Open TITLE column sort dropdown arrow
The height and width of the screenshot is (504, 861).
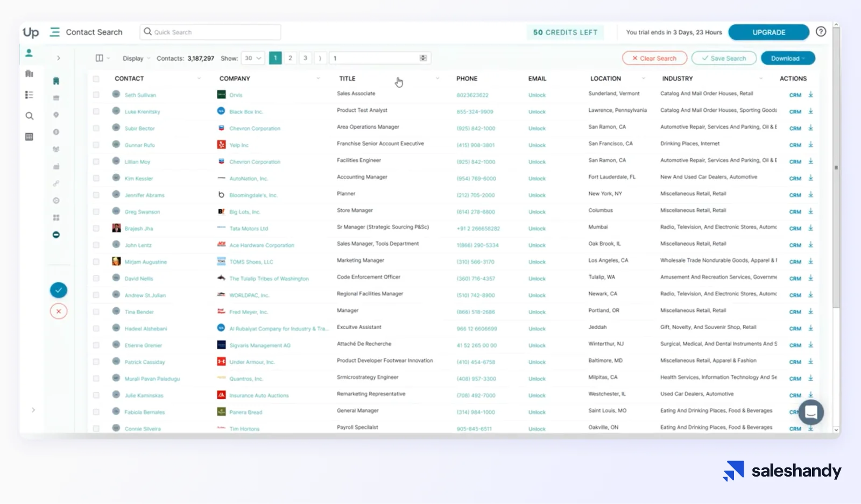(437, 79)
